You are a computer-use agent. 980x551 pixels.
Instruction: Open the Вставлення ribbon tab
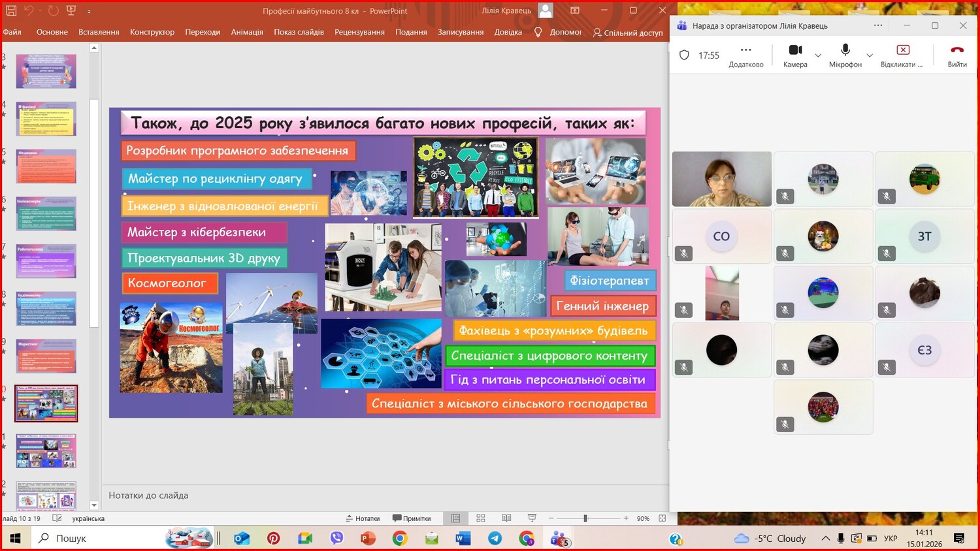pyautogui.click(x=99, y=32)
